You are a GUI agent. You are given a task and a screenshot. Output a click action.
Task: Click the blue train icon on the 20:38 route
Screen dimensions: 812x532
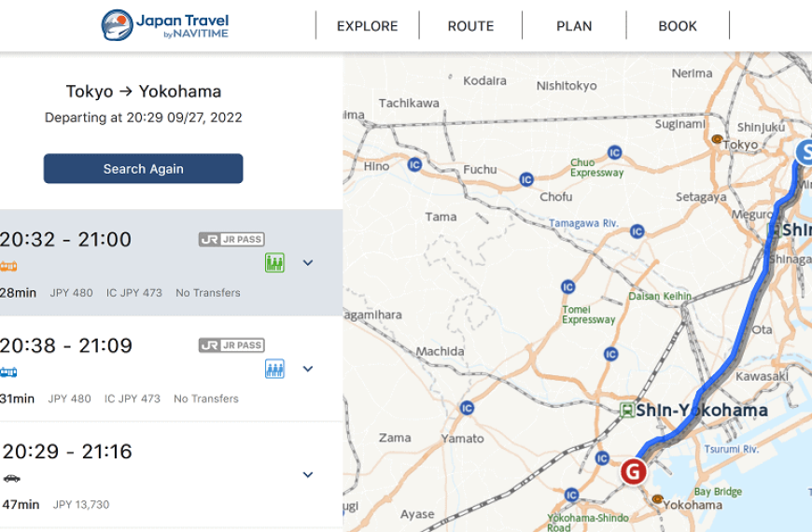[x=8, y=372]
